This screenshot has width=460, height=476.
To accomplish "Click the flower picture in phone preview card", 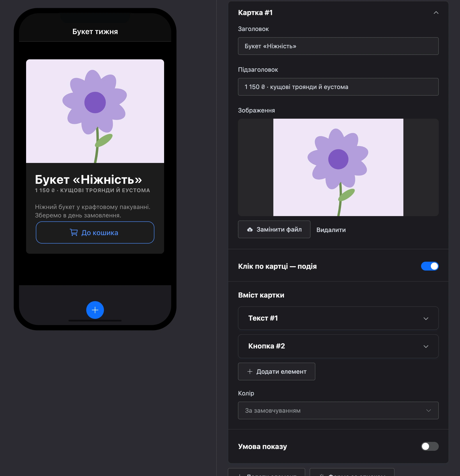I will 95,111.
